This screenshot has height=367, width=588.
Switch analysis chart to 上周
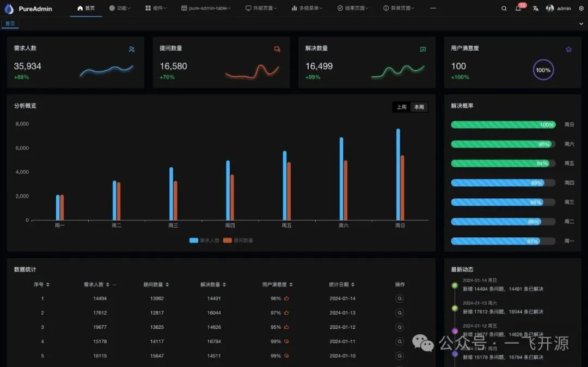coord(401,107)
